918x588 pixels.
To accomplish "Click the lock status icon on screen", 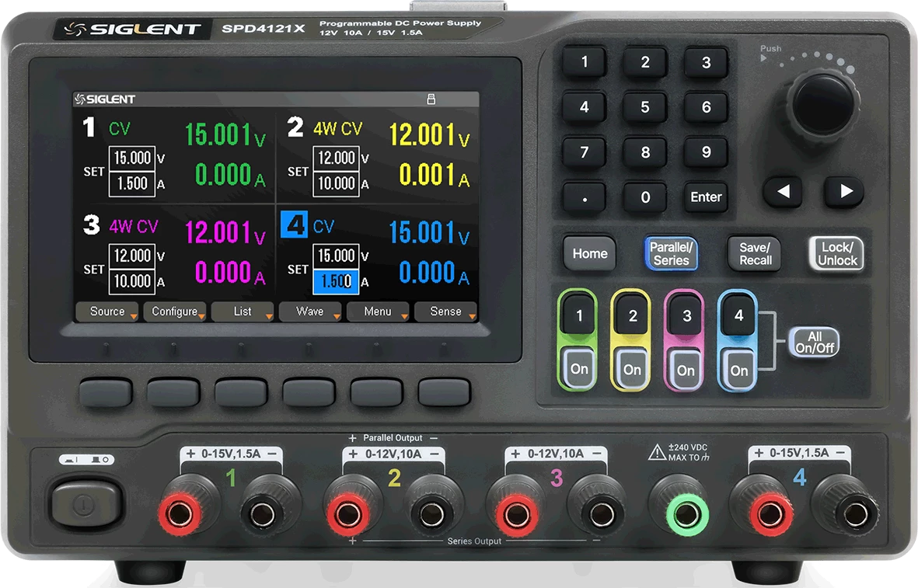I will 431,99.
